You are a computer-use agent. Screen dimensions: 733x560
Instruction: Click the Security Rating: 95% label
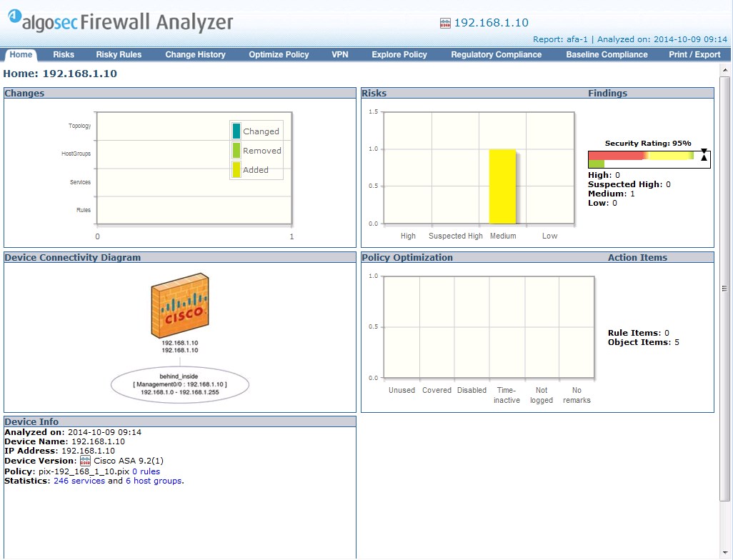pos(648,143)
